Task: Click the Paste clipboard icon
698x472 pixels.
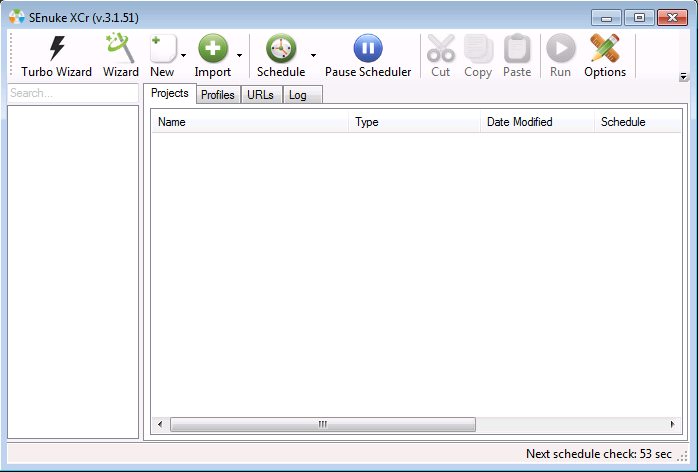Action: [x=517, y=48]
